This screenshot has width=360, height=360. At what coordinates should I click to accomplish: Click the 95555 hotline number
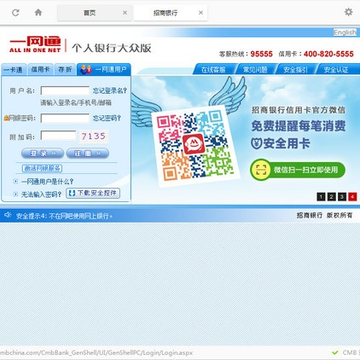coord(262,54)
